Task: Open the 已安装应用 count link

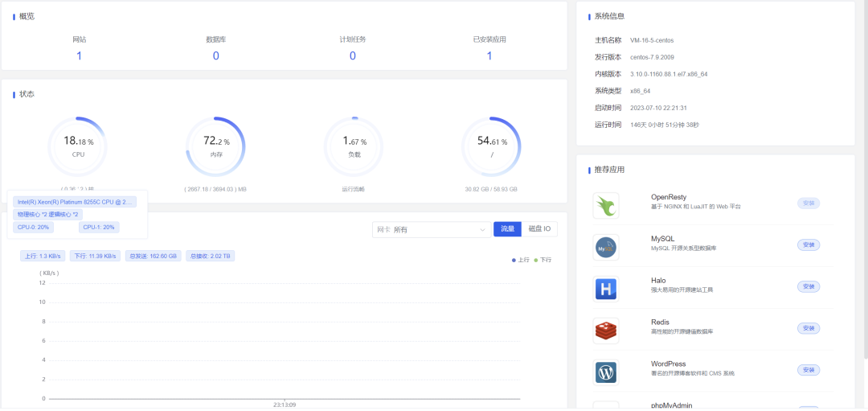Action: [x=489, y=56]
